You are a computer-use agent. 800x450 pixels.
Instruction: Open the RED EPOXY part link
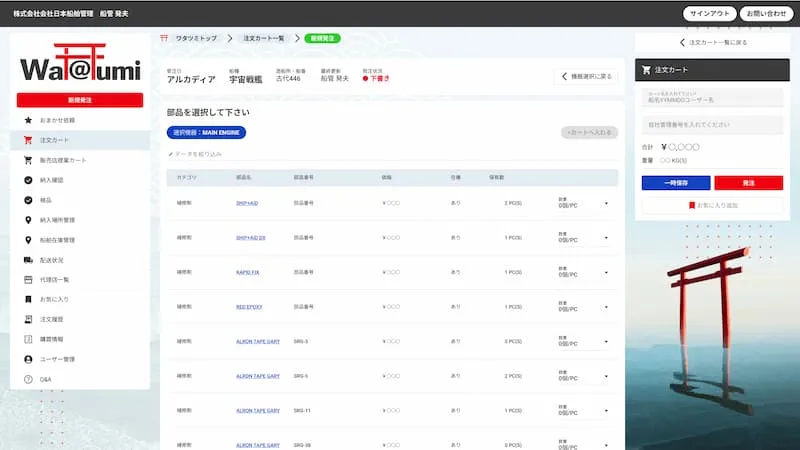[x=249, y=307]
